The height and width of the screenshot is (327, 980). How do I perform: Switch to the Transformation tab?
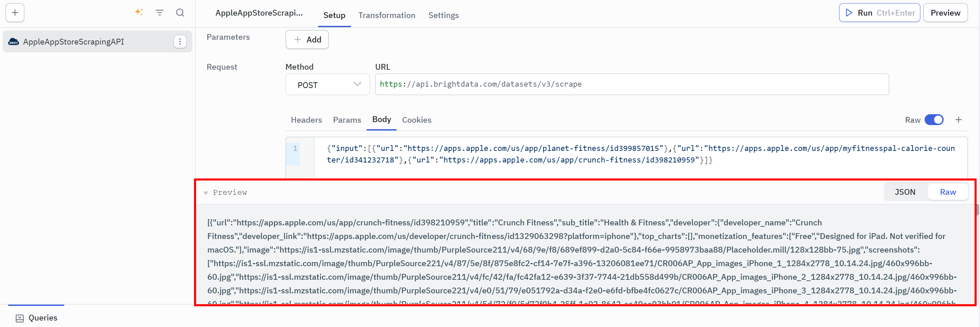(386, 15)
